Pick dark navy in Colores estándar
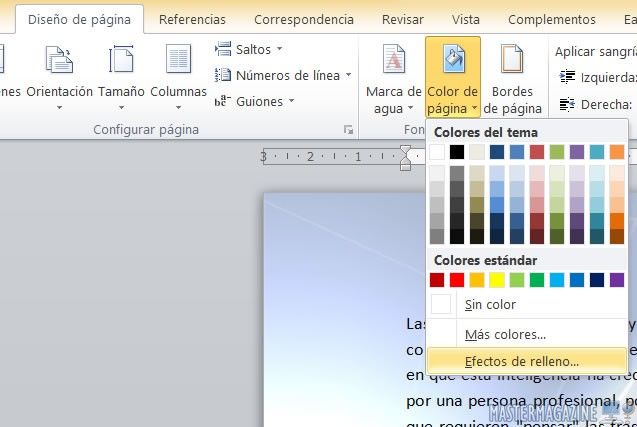The image size is (637, 427). pos(597,280)
